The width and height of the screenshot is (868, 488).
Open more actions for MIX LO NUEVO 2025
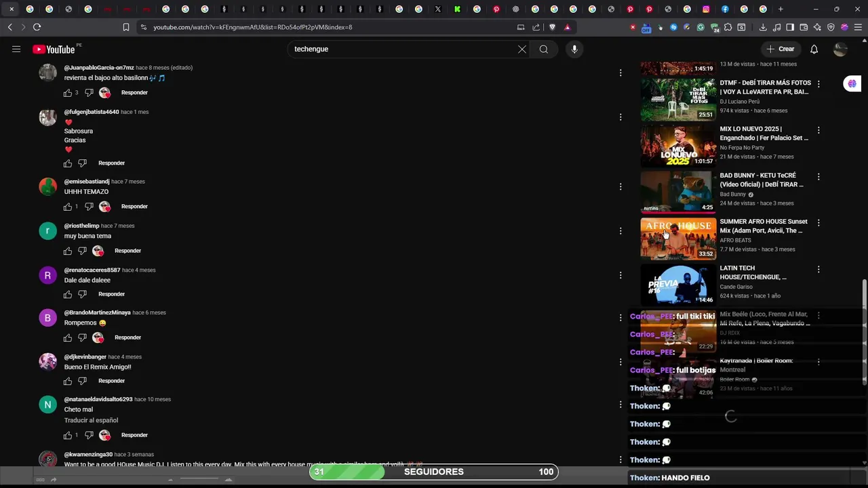[818, 130]
